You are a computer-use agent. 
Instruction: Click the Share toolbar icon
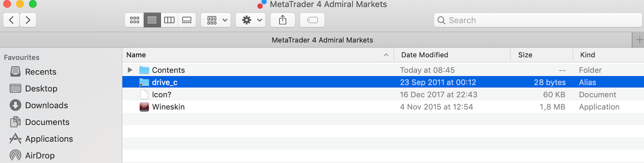(283, 20)
